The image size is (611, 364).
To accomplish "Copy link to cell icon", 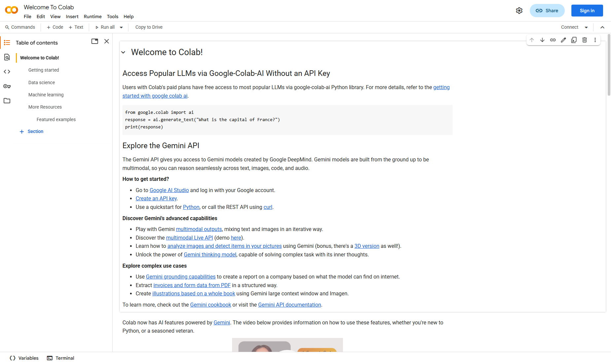I will (553, 40).
